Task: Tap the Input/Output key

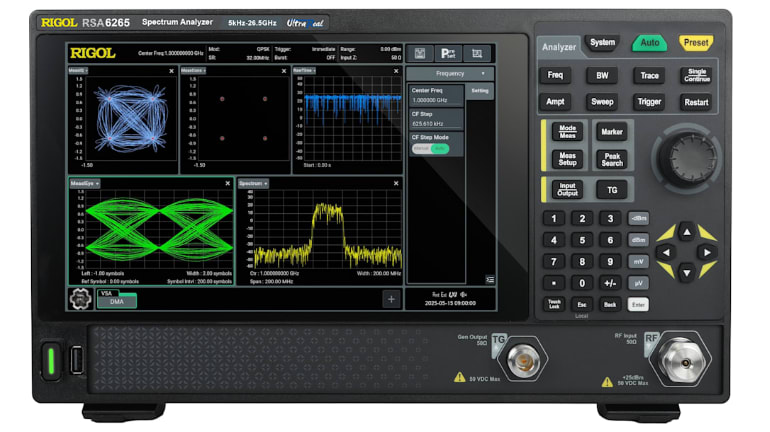Action: (x=567, y=189)
